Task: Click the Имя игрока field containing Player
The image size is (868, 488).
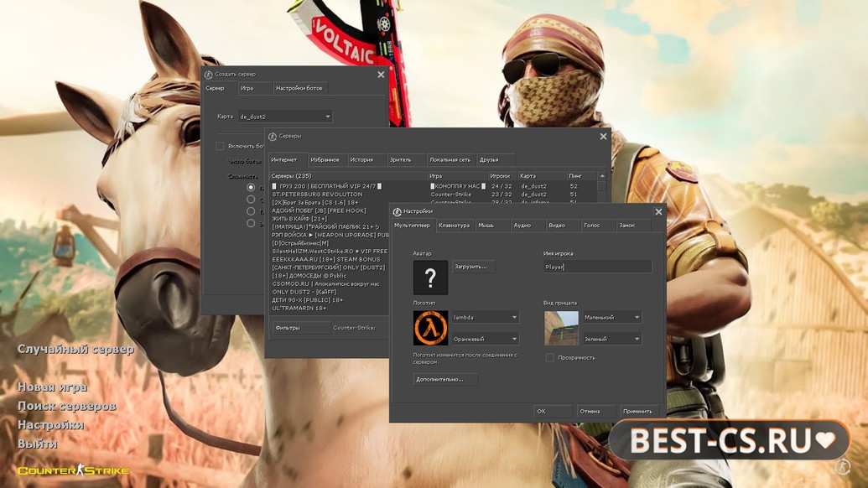Action: click(597, 267)
